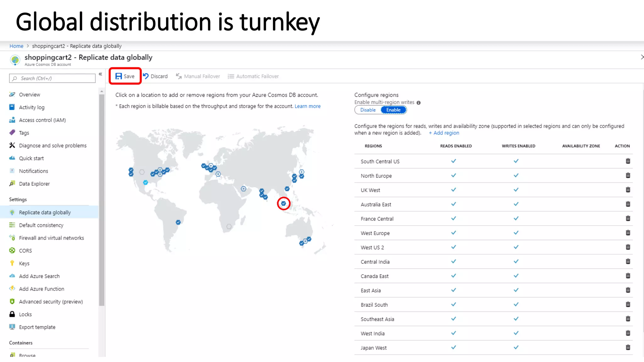Enable multi-region writes
This screenshot has width=644, height=362.
393,110
